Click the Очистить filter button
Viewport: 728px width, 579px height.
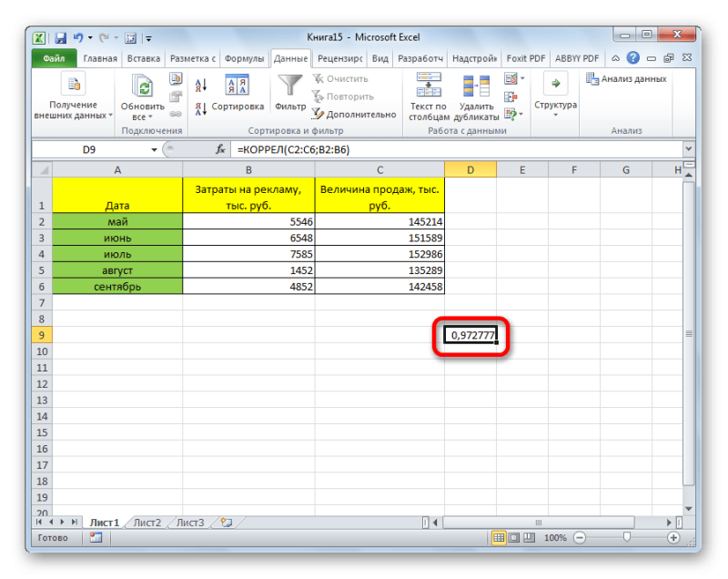[340, 79]
